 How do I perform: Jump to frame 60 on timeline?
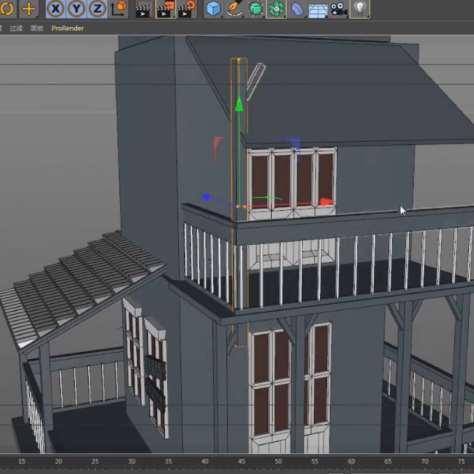pyautogui.click(x=351, y=461)
